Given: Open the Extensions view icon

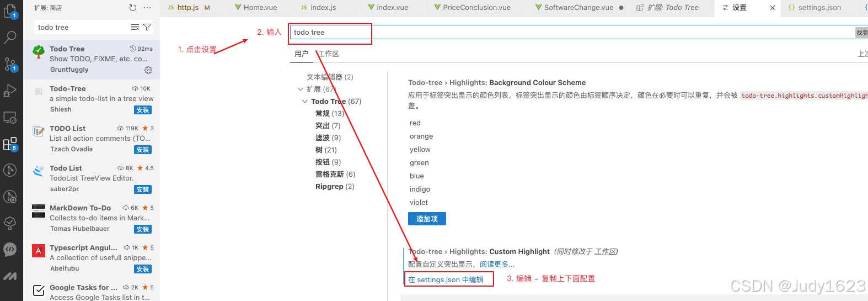Looking at the screenshot, I should [x=10, y=144].
